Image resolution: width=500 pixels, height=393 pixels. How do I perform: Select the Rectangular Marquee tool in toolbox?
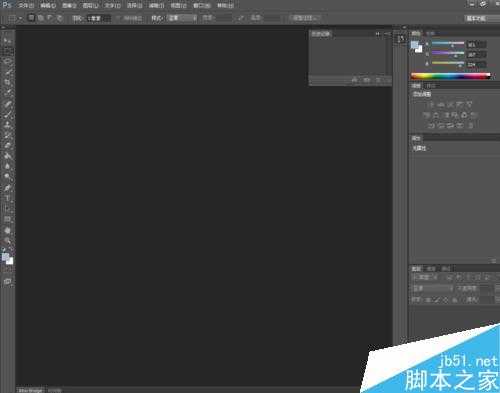click(x=7, y=51)
